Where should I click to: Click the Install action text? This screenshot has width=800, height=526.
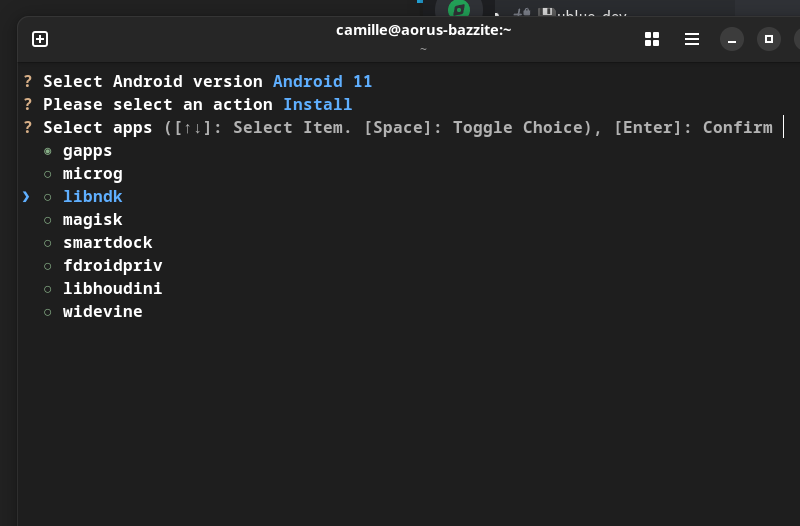317,105
